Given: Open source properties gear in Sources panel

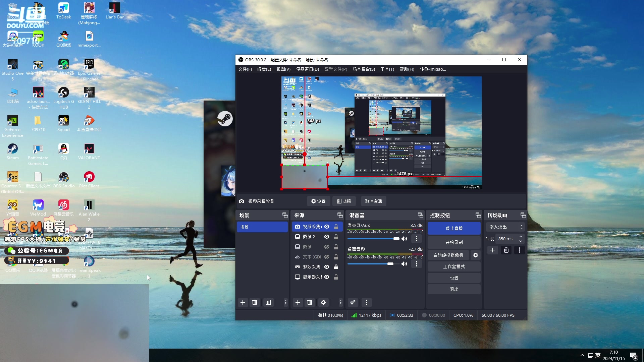Looking at the screenshot, I should coord(323,302).
